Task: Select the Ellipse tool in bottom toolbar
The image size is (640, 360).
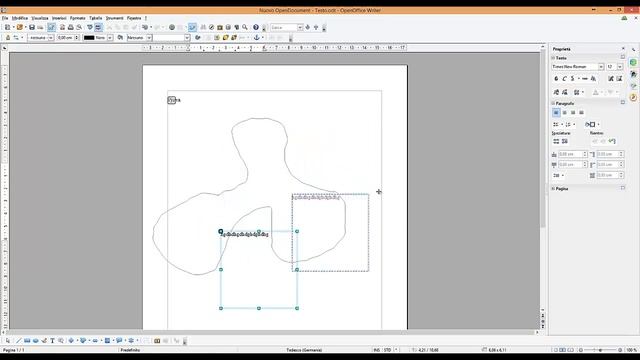Action: point(36,340)
